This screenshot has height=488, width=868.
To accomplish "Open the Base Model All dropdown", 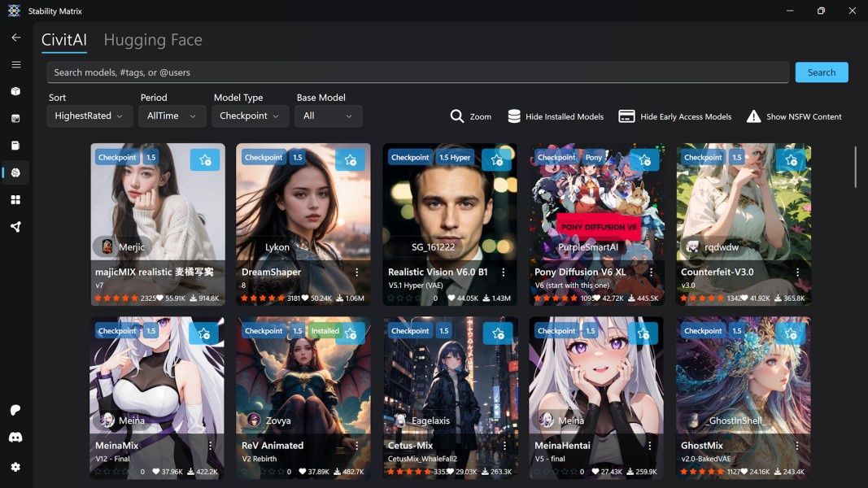I will coord(329,116).
